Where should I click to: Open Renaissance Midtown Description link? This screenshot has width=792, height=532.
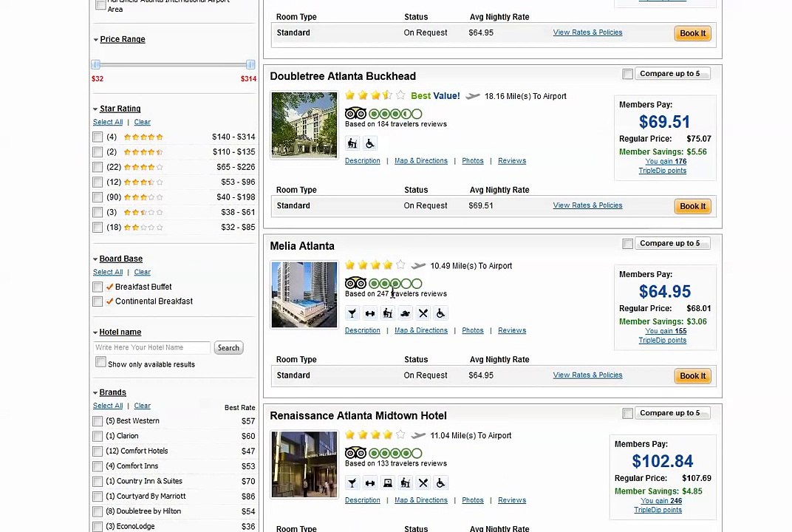[363, 500]
